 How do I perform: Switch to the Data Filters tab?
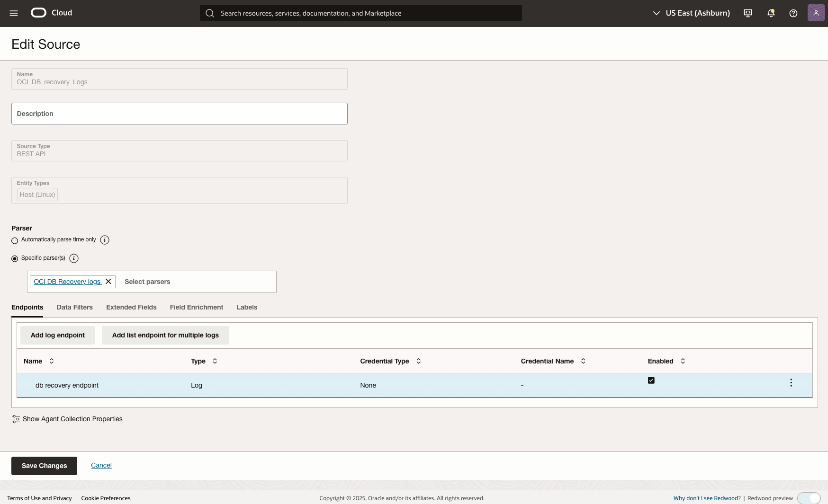click(74, 307)
